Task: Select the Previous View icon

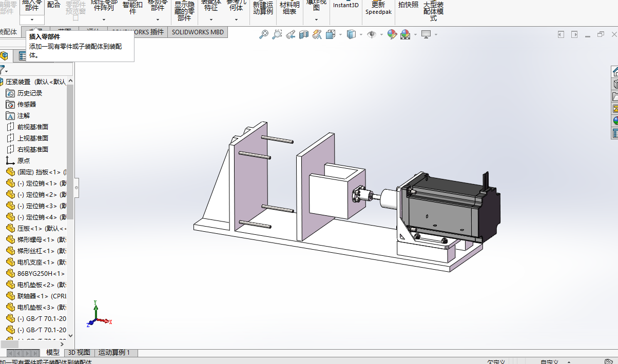Action: [291, 34]
